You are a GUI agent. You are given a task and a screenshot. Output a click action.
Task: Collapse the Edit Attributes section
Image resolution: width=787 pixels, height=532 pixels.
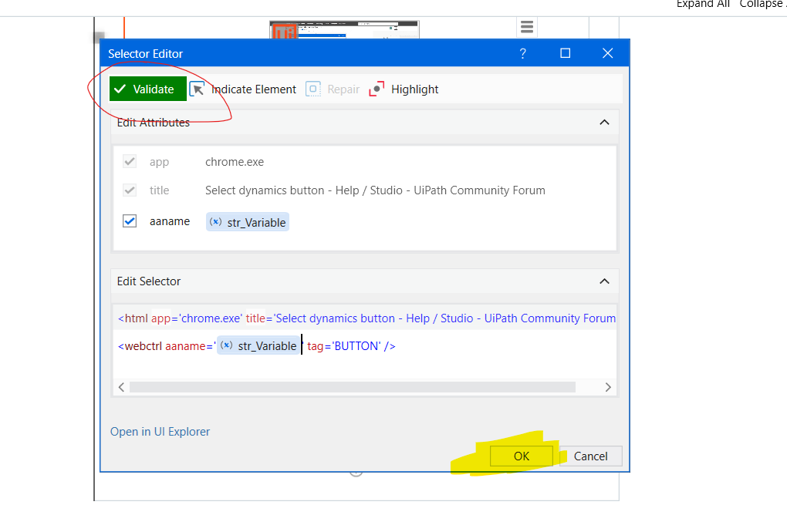604,123
